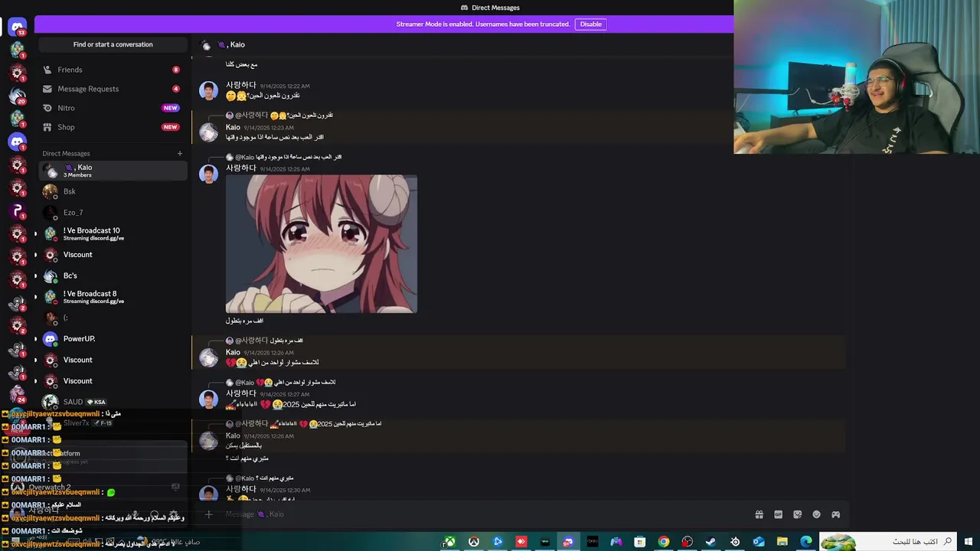Click the Kaio conversation title in header

point(232,44)
